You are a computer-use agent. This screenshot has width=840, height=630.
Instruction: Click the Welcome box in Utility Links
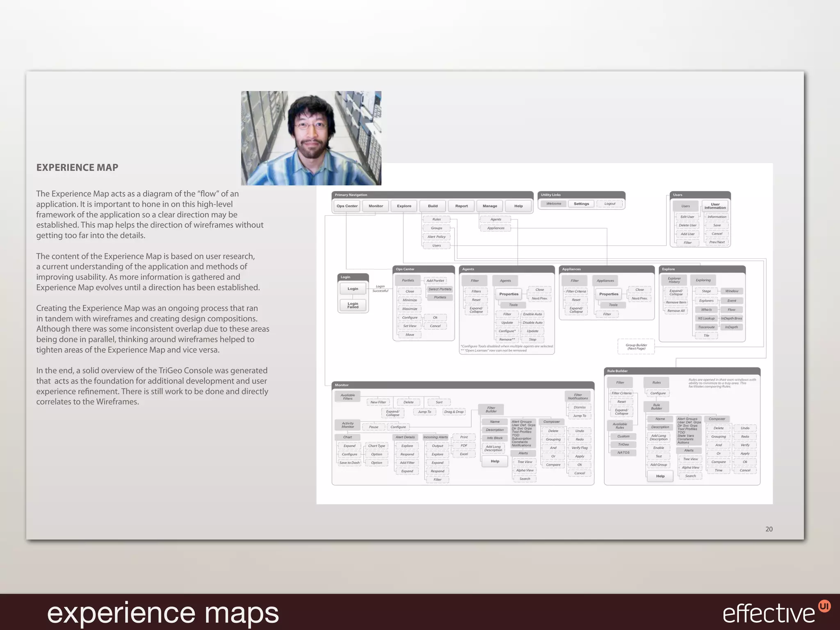click(554, 204)
